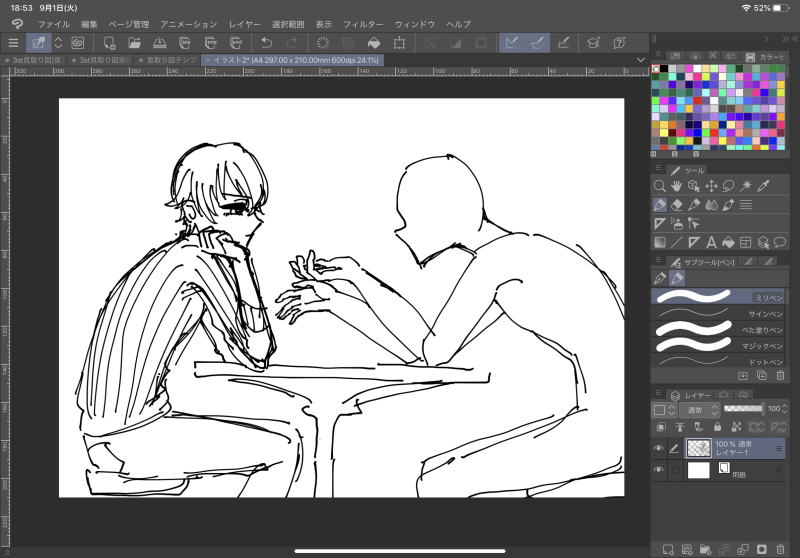Select the Frame border tool
Viewport: 800px width, 558px height.
746,243
